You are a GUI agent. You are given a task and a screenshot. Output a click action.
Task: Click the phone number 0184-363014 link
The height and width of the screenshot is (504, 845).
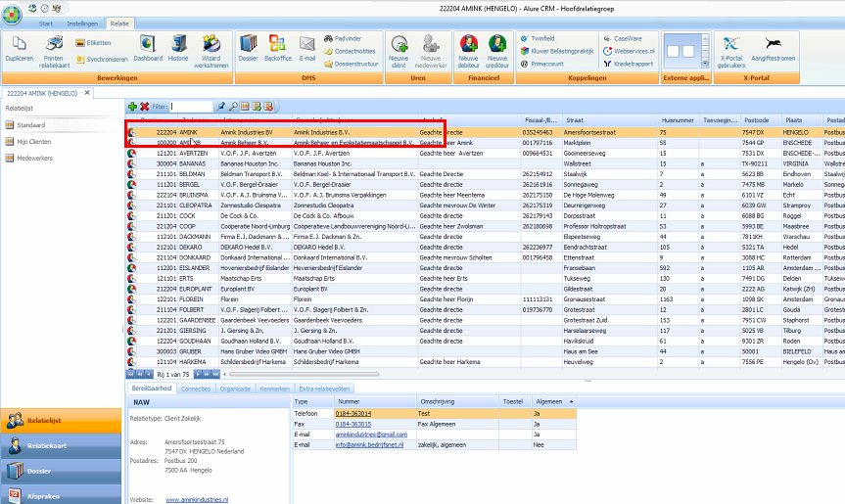(x=353, y=414)
